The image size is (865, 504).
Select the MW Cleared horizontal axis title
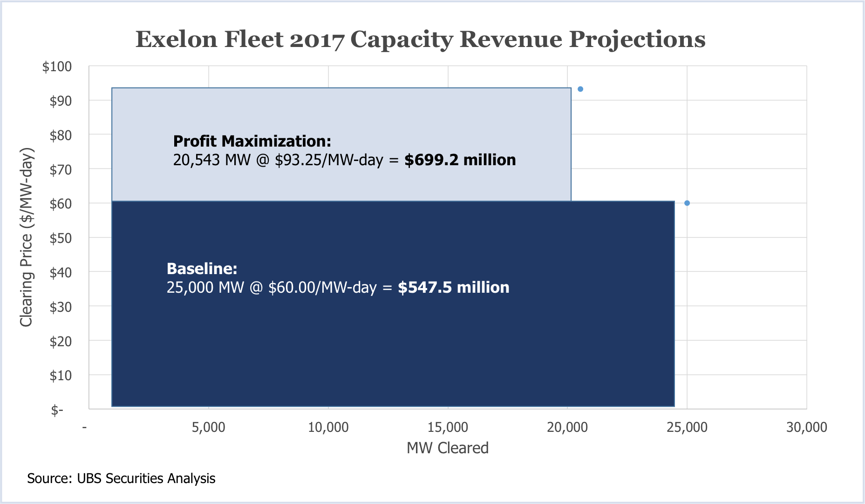447,448
